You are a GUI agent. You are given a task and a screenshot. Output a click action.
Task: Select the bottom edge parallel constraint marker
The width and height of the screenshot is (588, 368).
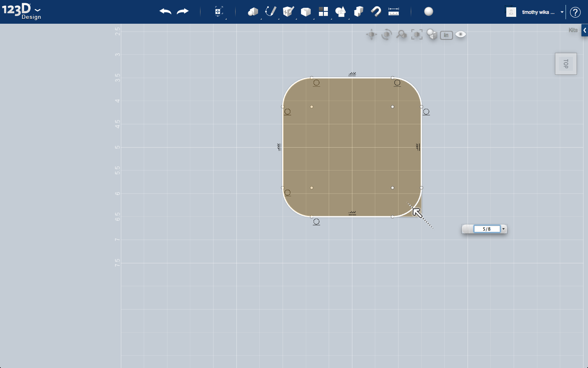point(352,213)
